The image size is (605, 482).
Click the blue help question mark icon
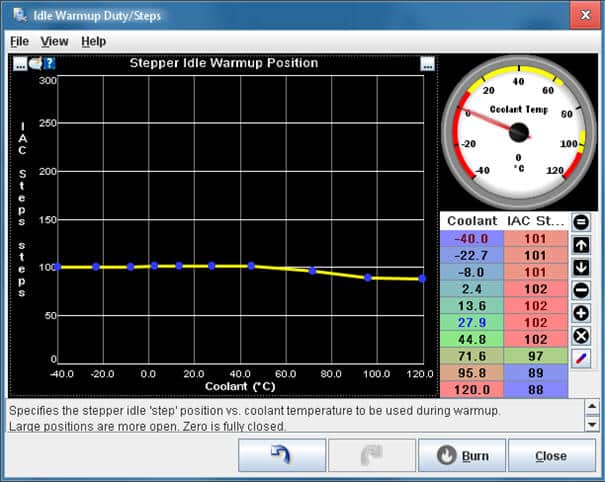49,63
